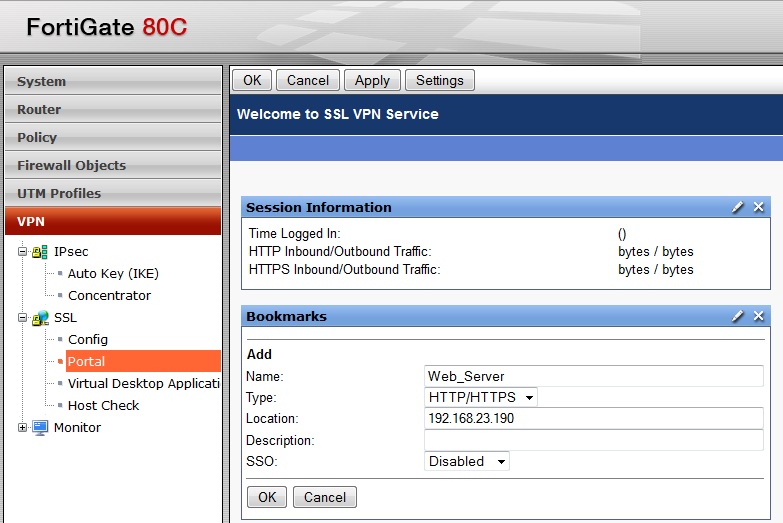Open the Firewall Objects menu section
This screenshot has width=783, height=523.
pos(112,166)
